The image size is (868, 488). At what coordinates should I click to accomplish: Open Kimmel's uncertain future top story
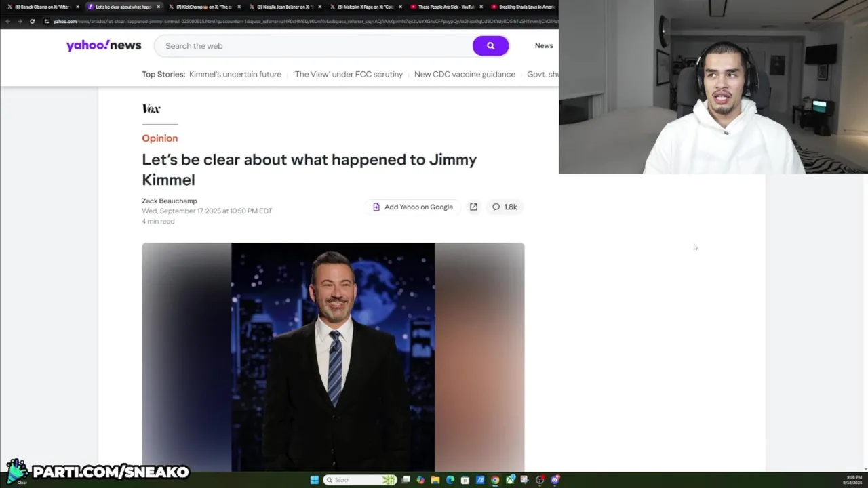[235, 74]
